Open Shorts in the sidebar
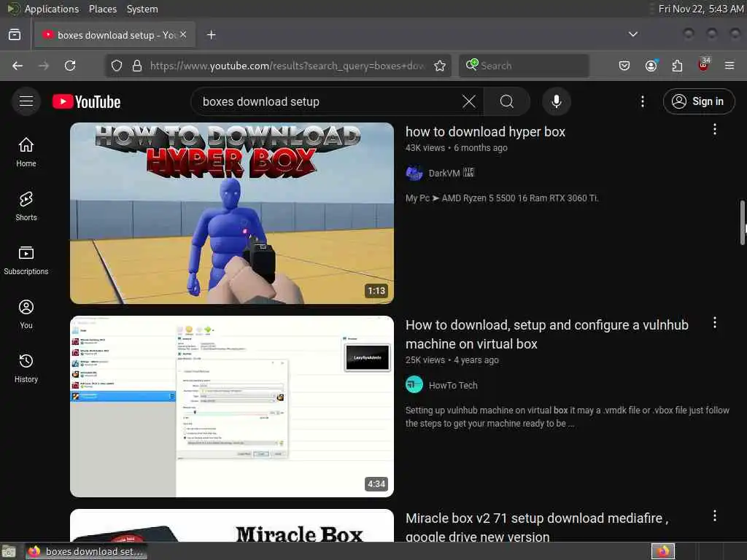This screenshot has height=560, width=747. [x=26, y=206]
